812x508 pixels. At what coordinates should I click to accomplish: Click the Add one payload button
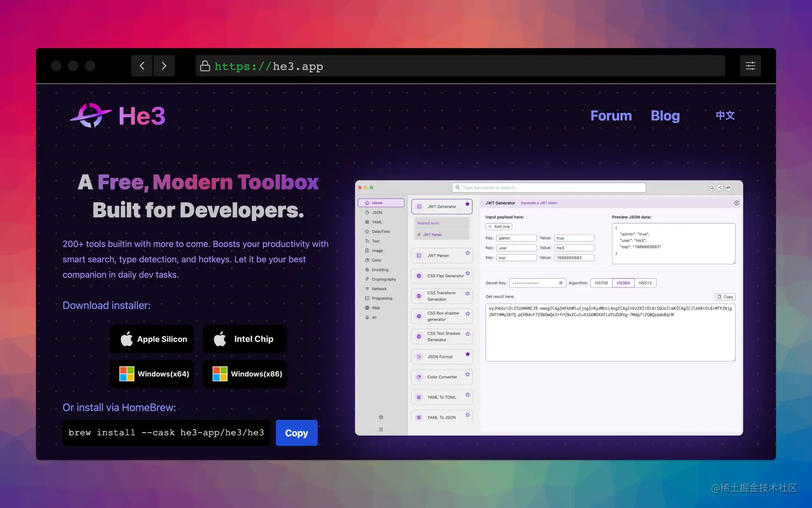pyautogui.click(x=499, y=227)
